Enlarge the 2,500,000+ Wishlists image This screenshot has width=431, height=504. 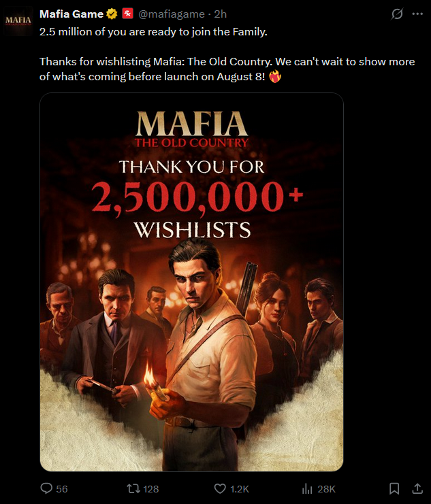(191, 282)
